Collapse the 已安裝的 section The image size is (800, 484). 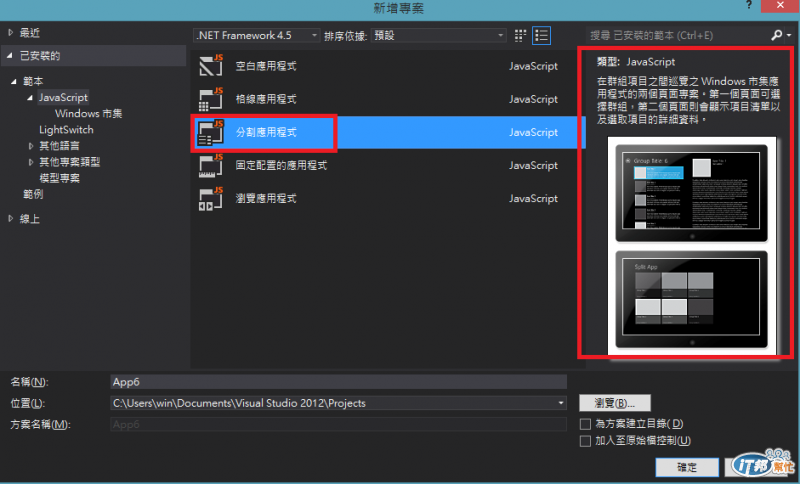click(x=10, y=56)
